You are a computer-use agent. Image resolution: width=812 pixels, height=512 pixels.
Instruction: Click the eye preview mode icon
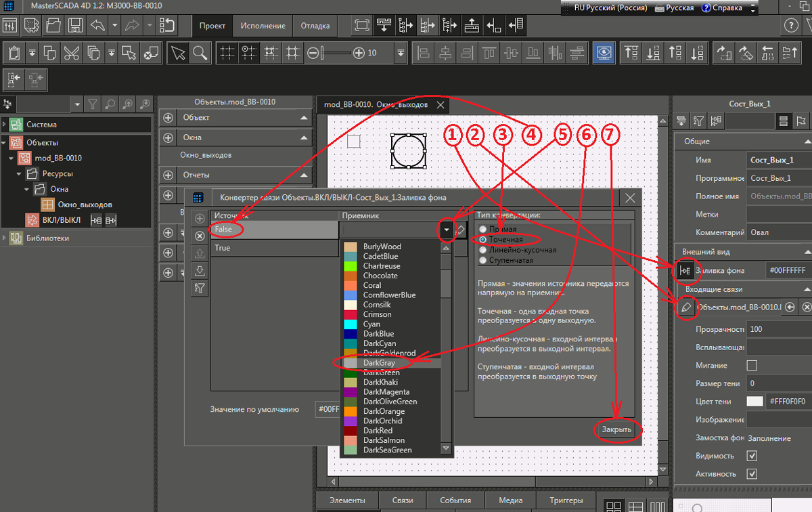(x=604, y=52)
